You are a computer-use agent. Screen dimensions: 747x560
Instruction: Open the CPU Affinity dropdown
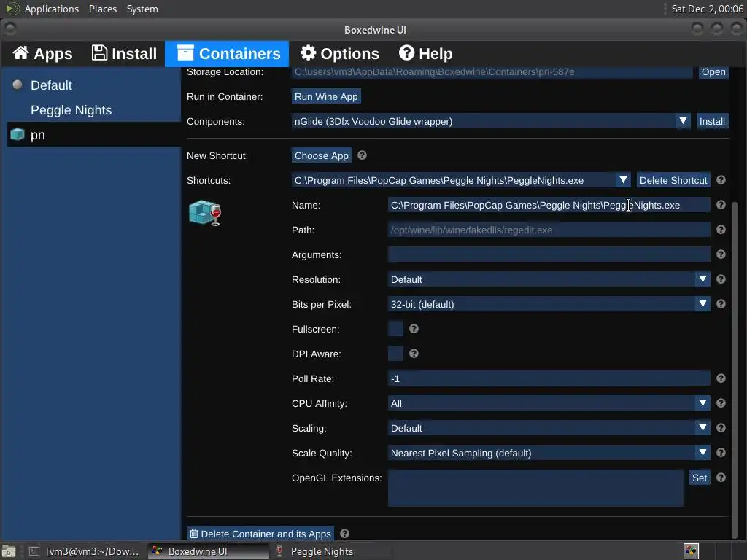pyautogui.click(x=549, y=403)
